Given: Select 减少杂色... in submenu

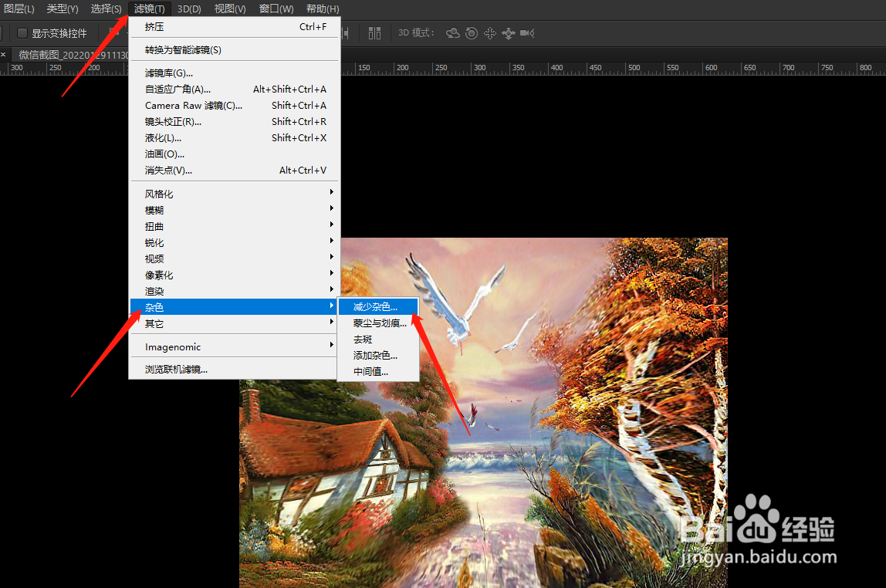Looking at the screenshot, I should [x=378, y=306].
